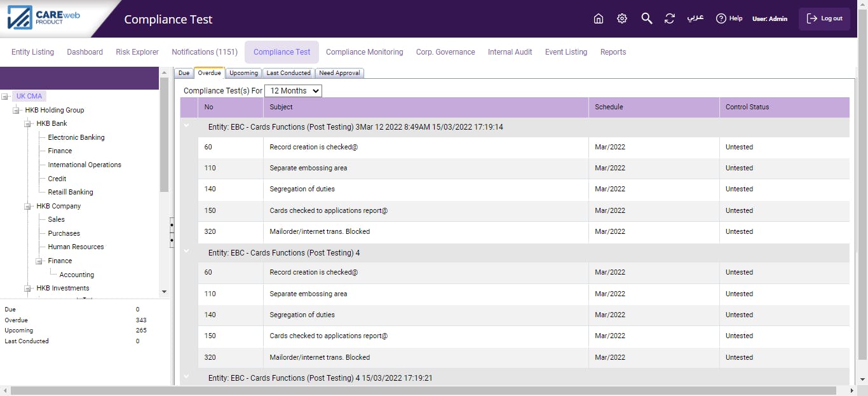Click the Upcoming count 265

[x=141, y=331]
